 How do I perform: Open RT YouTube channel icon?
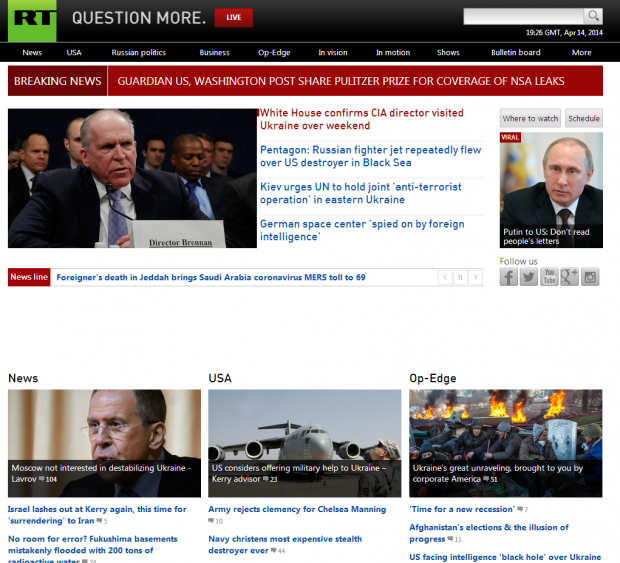click(x=549, y=277)
